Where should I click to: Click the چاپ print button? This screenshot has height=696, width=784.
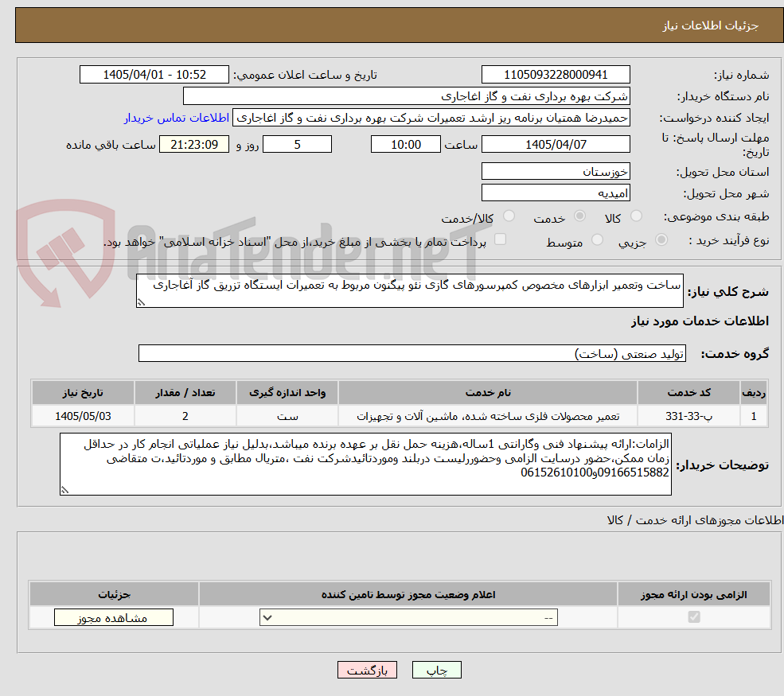436,670
